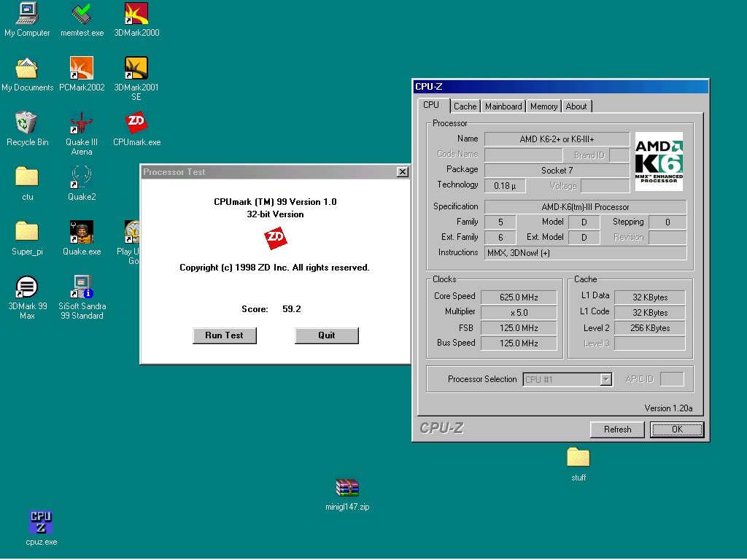Click the Version 1.20a text in CPU-Z
The image size is (747, 560).
click(x=668, y=408)
